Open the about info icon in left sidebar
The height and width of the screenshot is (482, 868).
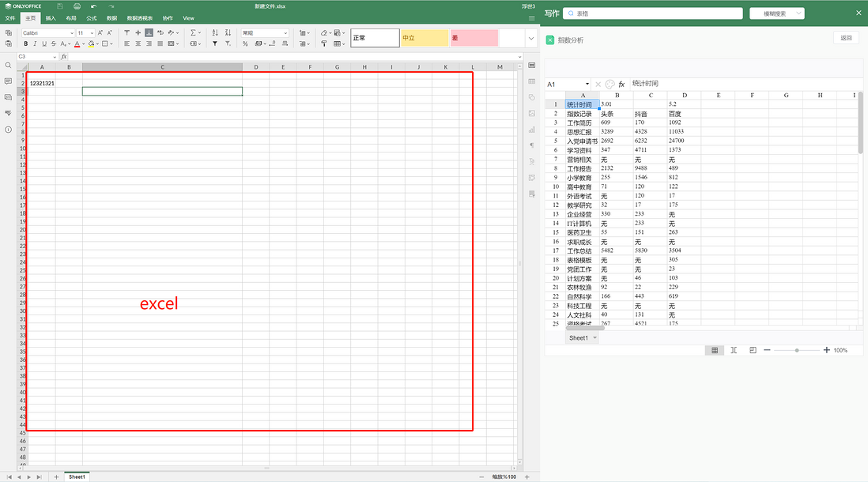pos(9,130)
